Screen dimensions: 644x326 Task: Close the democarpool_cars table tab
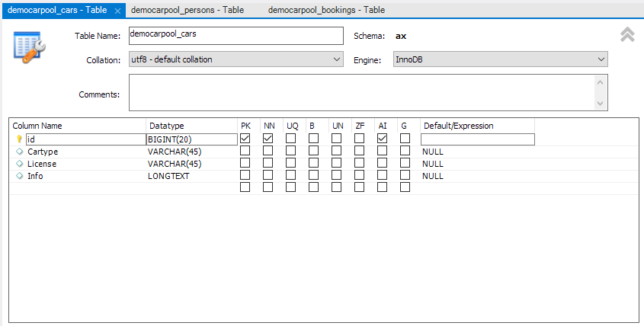point(117,11)
